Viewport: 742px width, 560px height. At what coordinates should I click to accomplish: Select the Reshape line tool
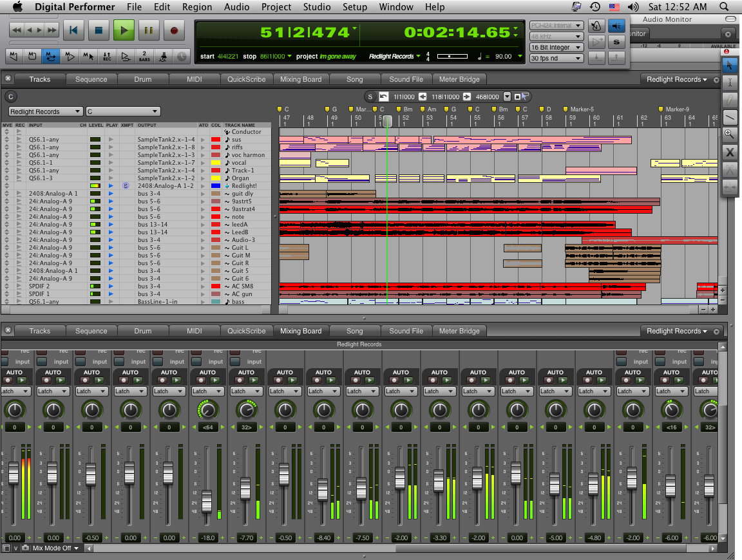(730, 117)
